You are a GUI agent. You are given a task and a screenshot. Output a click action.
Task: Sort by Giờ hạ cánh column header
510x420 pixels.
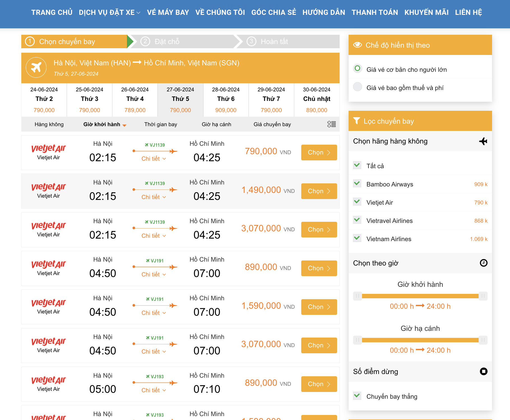216,124
